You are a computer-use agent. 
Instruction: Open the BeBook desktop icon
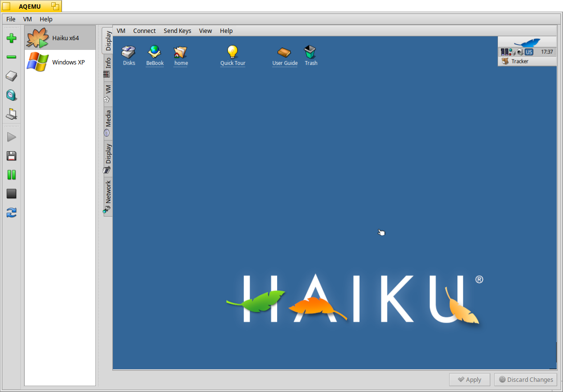click(155, 56)
